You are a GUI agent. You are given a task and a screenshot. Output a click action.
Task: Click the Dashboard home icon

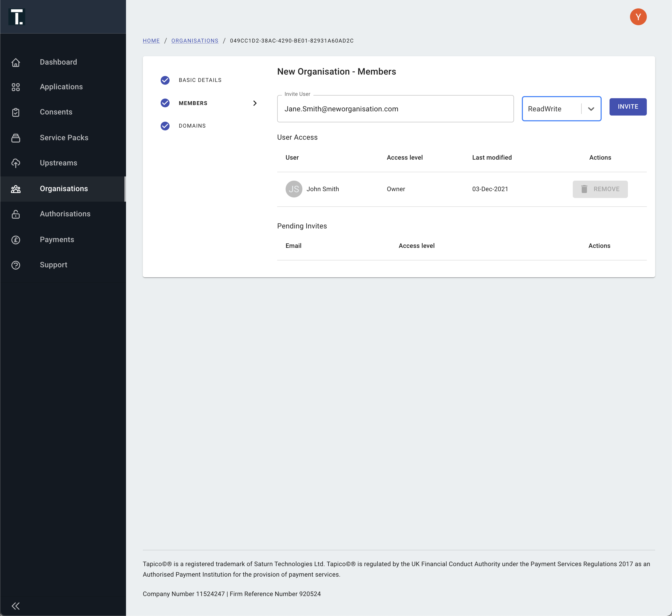click(16, 62)
